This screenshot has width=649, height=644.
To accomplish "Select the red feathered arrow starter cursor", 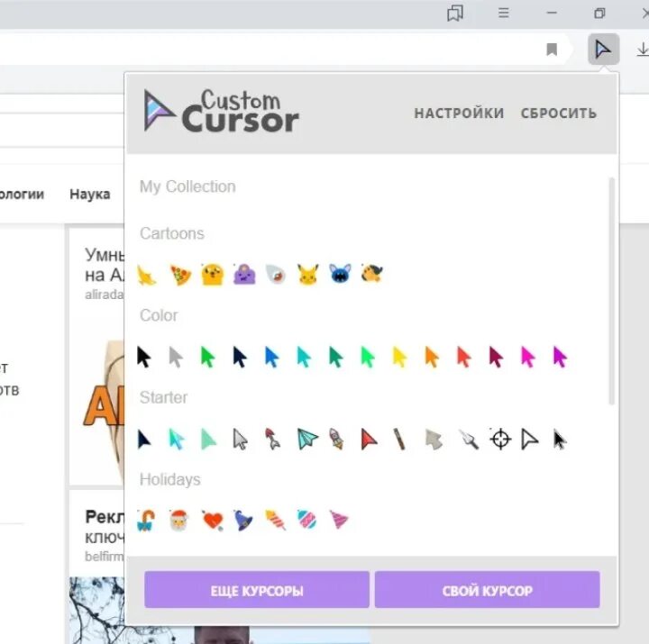I will coord(273,439).
